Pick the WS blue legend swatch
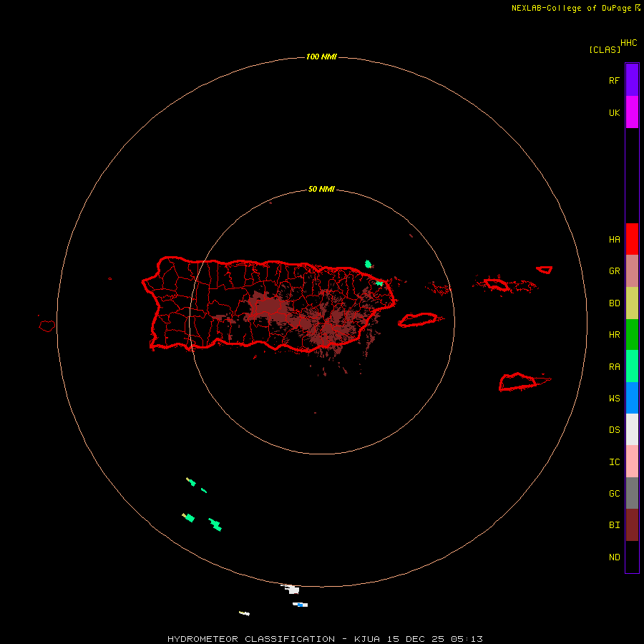 (632, 398)
